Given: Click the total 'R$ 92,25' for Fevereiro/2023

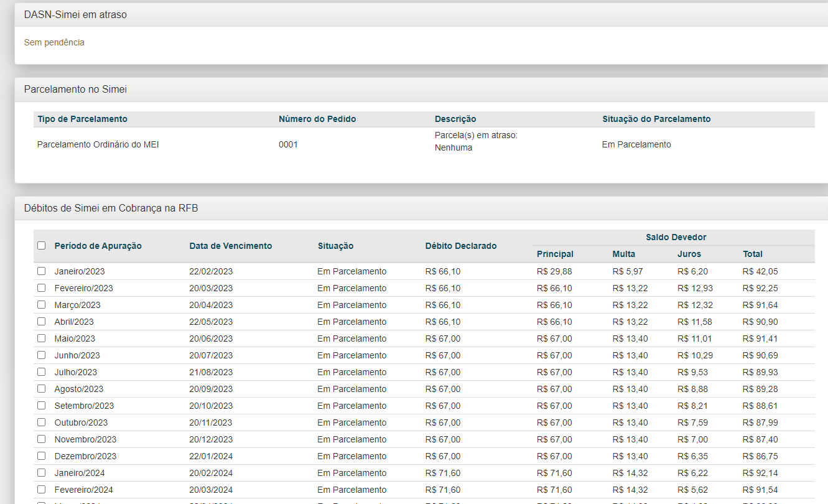Looking at the screenshot, I should click(x=760, y=288).
